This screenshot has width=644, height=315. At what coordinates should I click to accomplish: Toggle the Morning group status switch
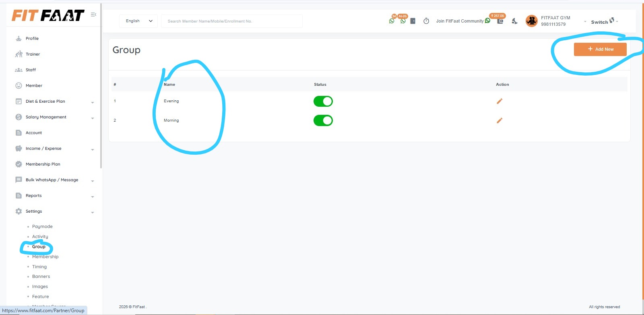tap(323, 120)
